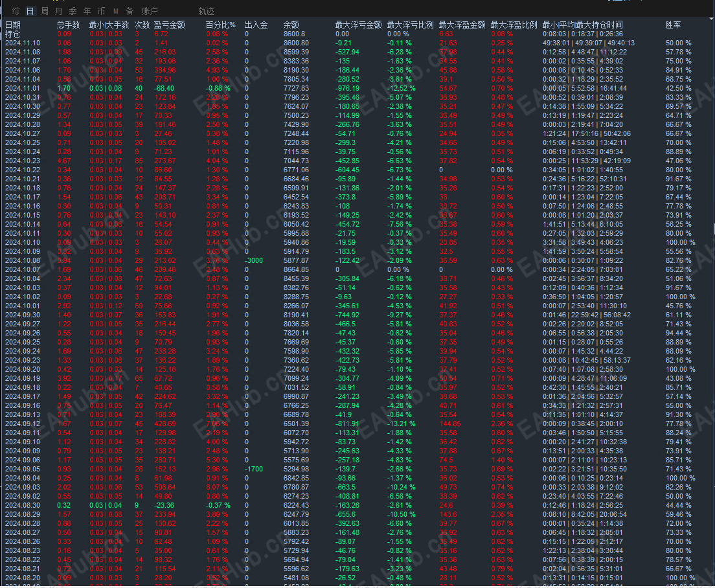The height and width of the screenshot is (588, 715).
Task: Open the 备 notes tab
Action: [130, 11]
